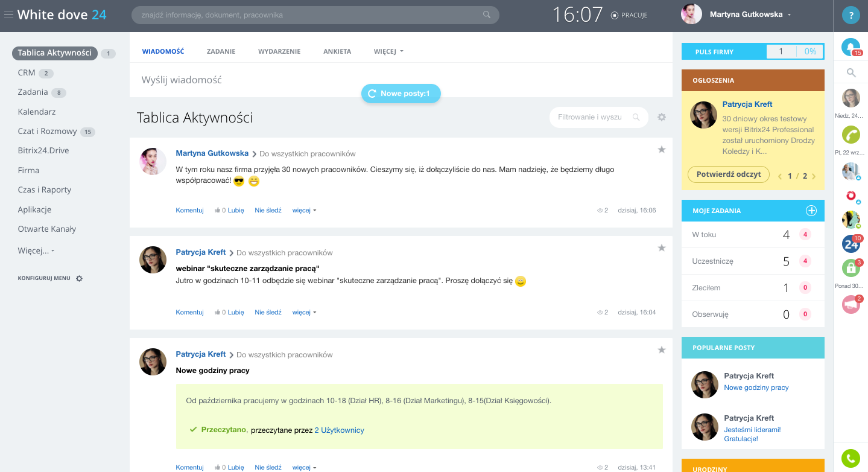This screenshot has height=472, width=868.
Task: Click the green phone call button at bottom
Action: point(851,459)
